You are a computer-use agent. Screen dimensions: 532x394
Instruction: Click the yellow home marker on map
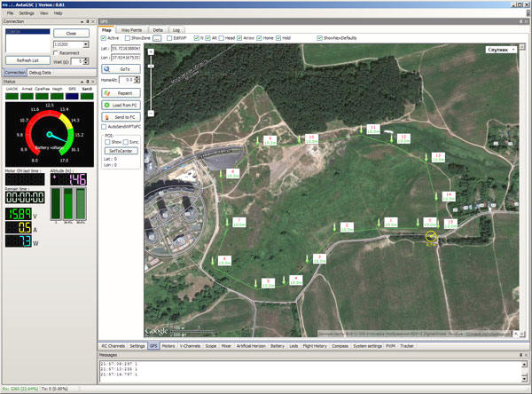pos(431,237)
